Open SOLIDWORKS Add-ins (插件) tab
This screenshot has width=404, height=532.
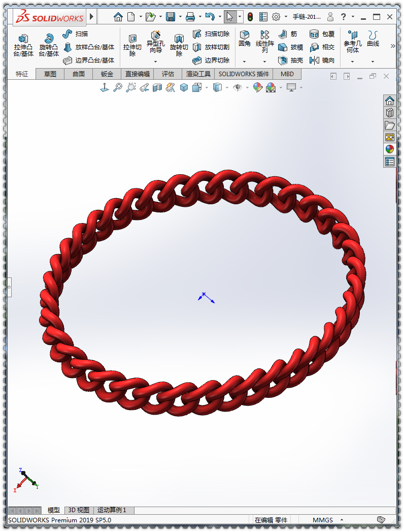[x=244, y=74]
